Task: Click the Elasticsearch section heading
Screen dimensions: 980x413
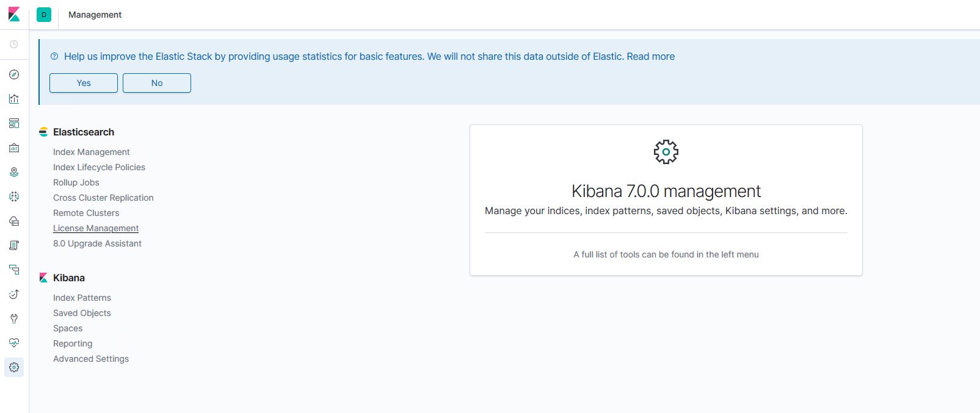Action: (x=84, y=132)
